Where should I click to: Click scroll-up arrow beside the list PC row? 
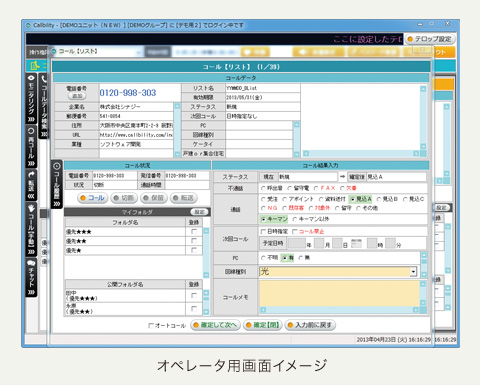(x=296, y=125)
